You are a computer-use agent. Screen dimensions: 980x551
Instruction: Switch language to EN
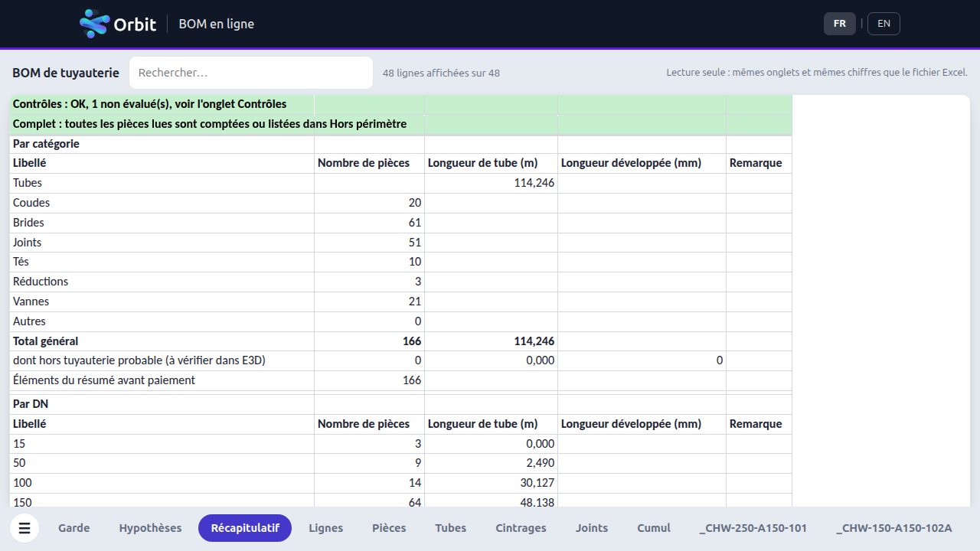coord(884,24)
